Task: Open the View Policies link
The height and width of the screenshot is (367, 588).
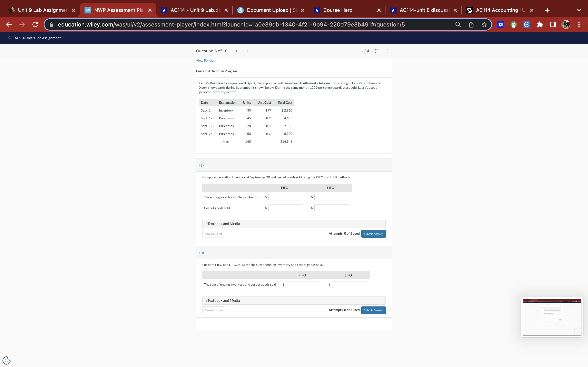Action: tap(205, 60)
